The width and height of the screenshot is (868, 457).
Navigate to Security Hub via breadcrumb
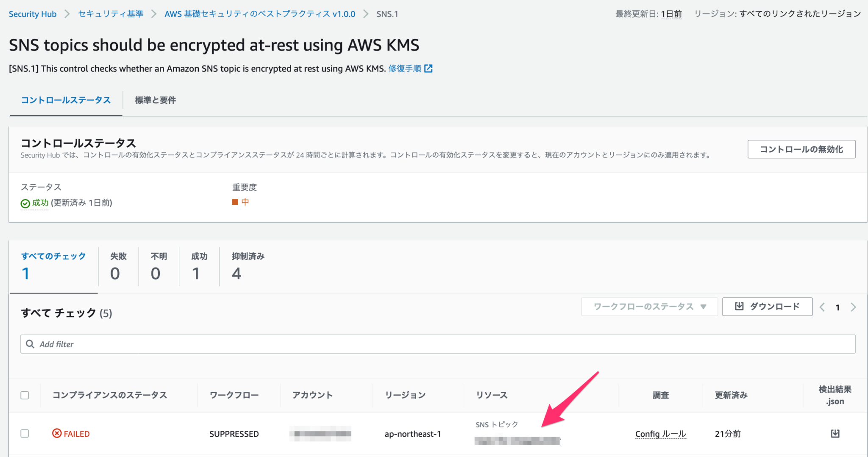point(33,14)
